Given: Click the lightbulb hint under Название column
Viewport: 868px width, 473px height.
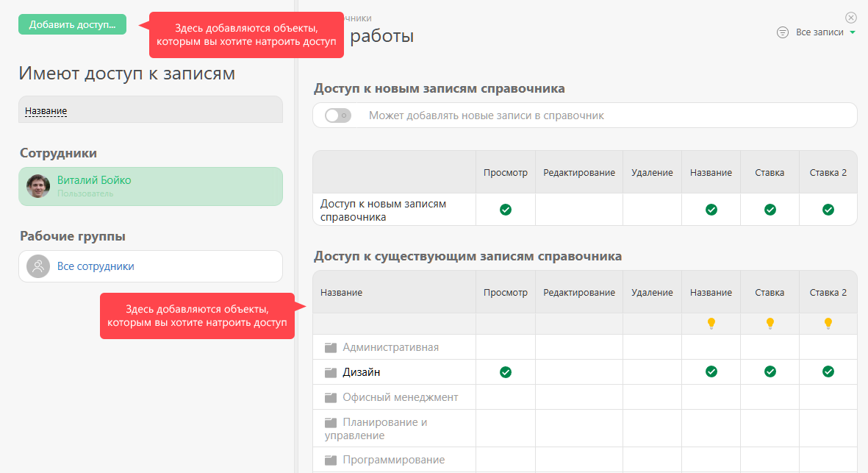Looking at the screenshot, I should point(711,324).
